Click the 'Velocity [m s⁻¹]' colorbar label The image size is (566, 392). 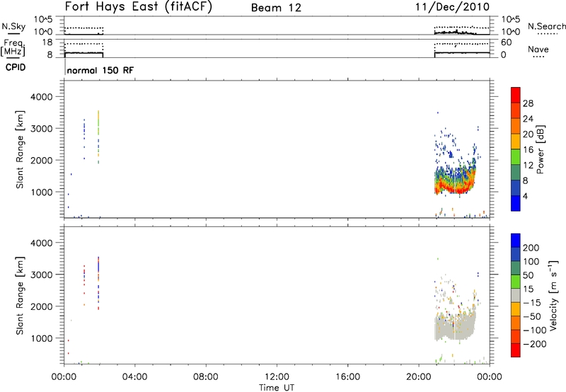pyautogui.click(x=553, y=295)
